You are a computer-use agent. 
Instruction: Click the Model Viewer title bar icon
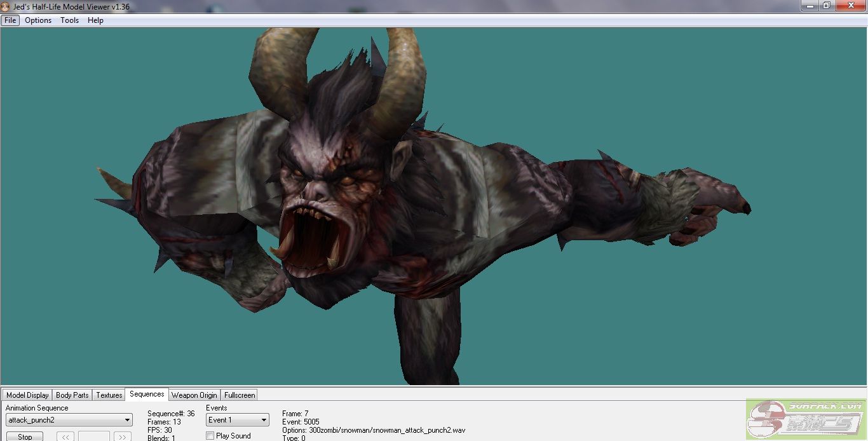tap(6, 6)
